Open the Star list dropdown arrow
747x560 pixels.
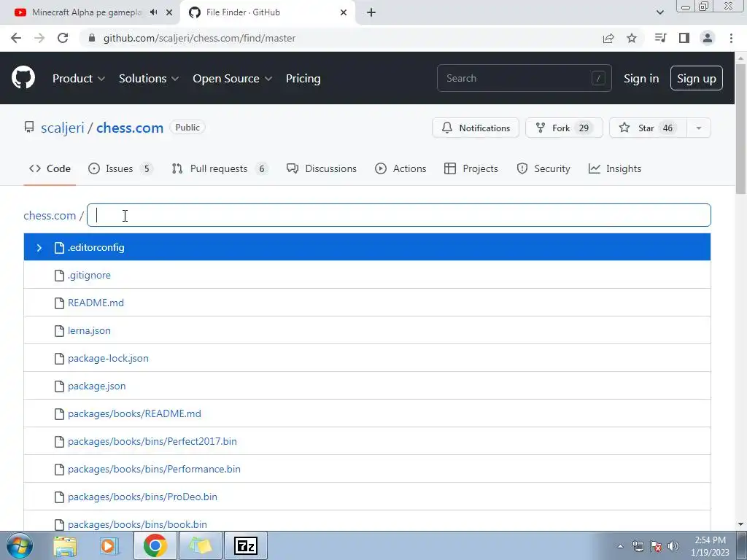[x=699, y=128]
